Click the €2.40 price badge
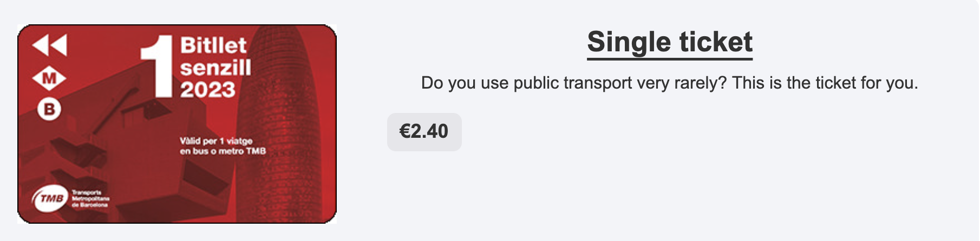This screenshot has width=980, height=241. (x=424, y=132)
